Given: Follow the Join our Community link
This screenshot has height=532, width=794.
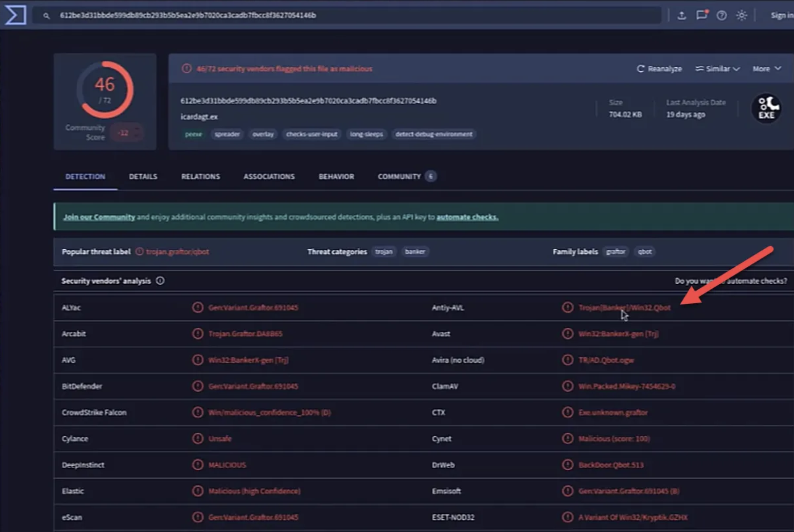Looking at the screenshot, I should coord(99,217).
